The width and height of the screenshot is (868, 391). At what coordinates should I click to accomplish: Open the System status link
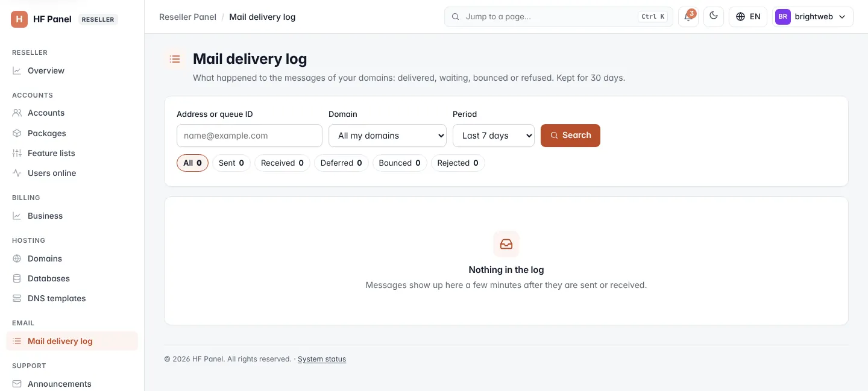click(322, 359)
